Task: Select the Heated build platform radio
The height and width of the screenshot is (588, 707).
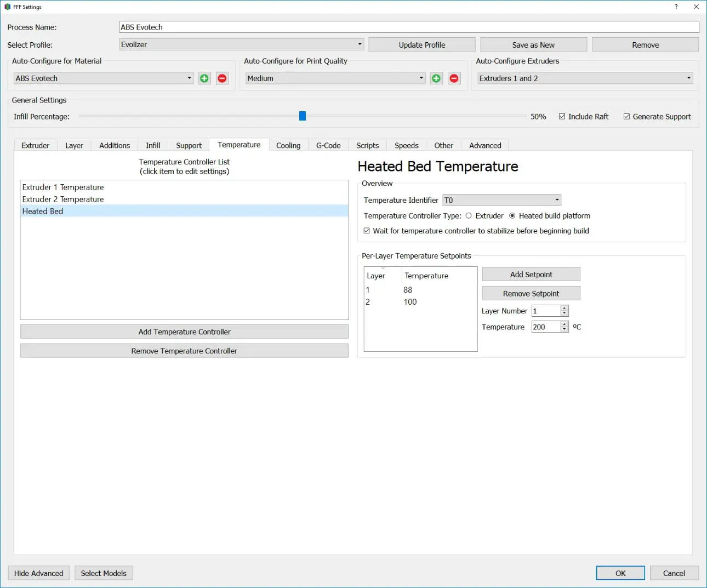Action: 512,216
